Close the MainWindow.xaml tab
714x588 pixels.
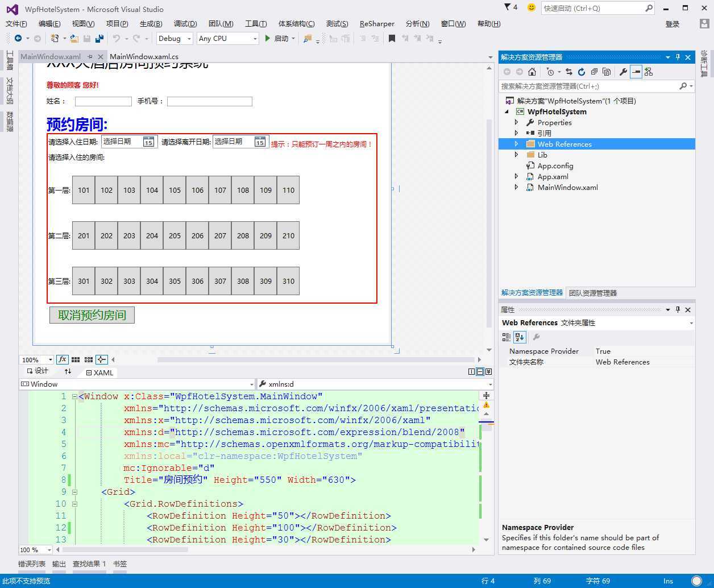(x=101, y=57)
